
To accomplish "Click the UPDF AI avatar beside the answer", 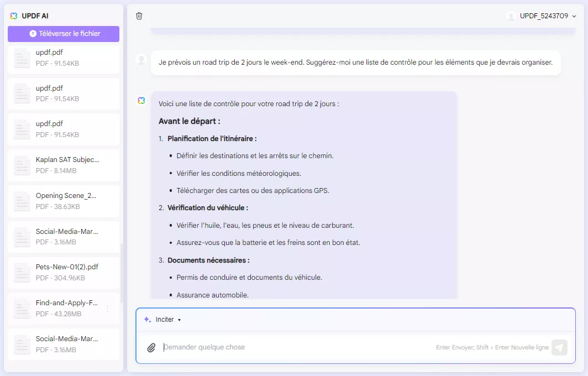I will coord(141,101).
